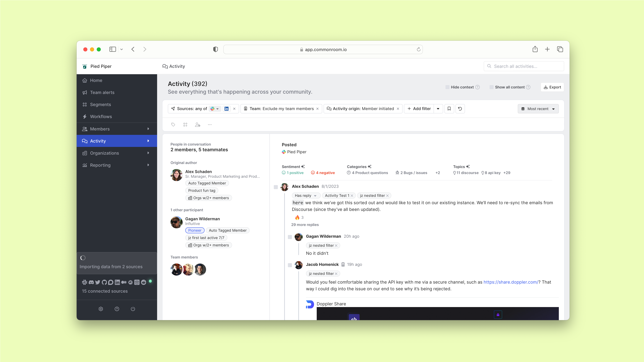Click the assign member icon in actions bar
This screenshot has width=644, height=362.
(x=198, y=125)
